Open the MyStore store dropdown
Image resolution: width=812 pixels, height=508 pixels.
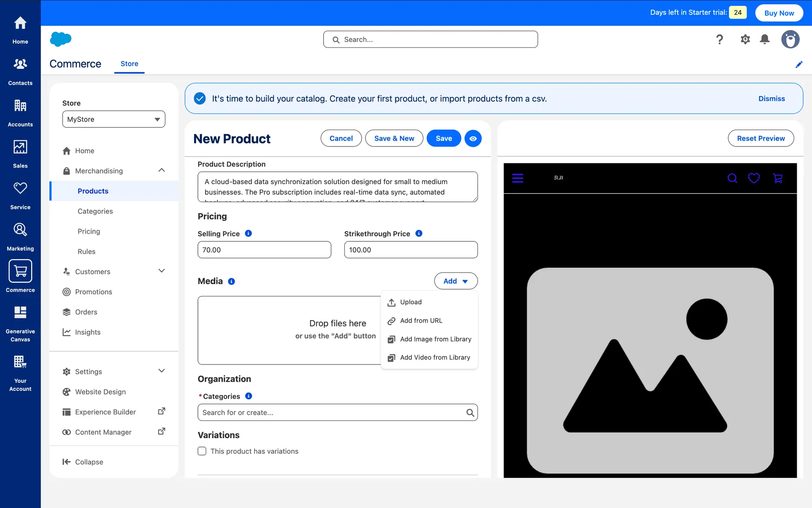(114, 119)
